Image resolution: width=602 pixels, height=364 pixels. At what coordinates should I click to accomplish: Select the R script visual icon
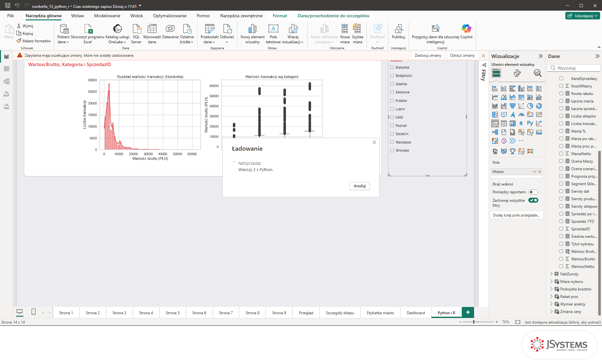point(521,123)
